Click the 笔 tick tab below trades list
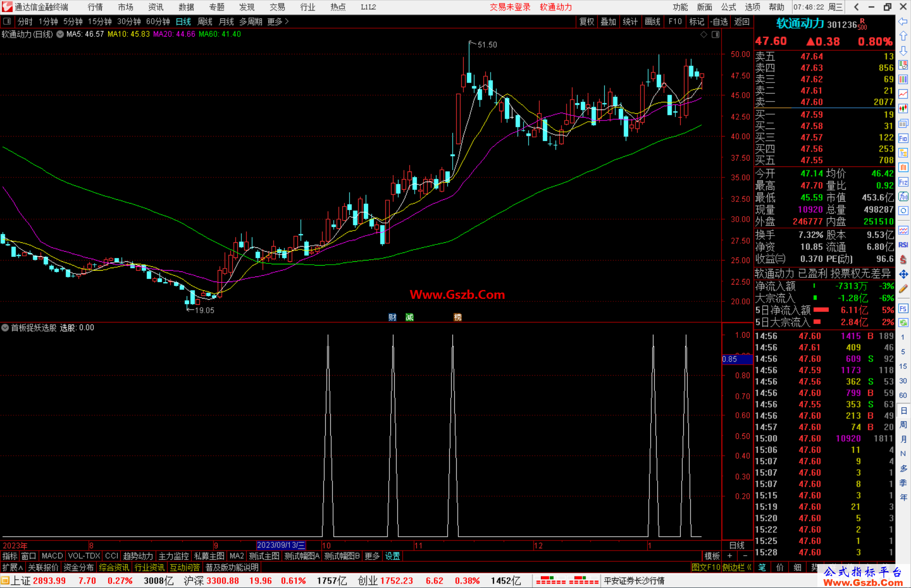911x588 pixels. coord(762,567)
